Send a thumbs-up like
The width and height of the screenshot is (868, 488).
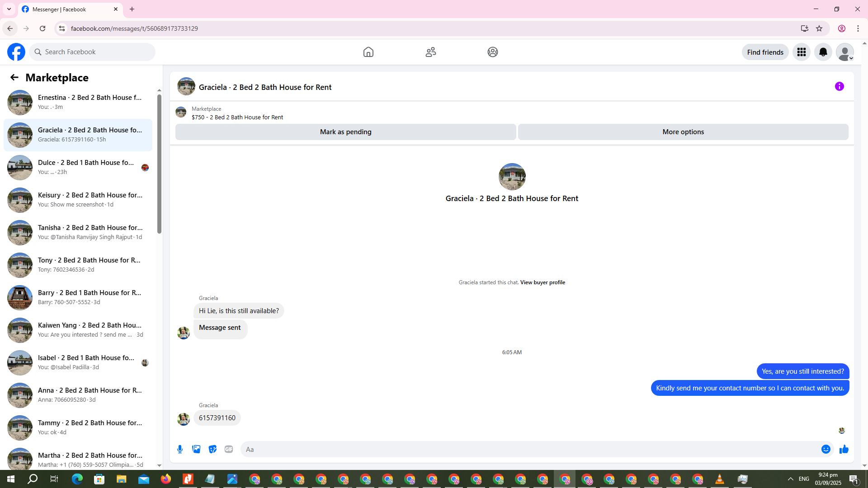(x=844, y=449)
